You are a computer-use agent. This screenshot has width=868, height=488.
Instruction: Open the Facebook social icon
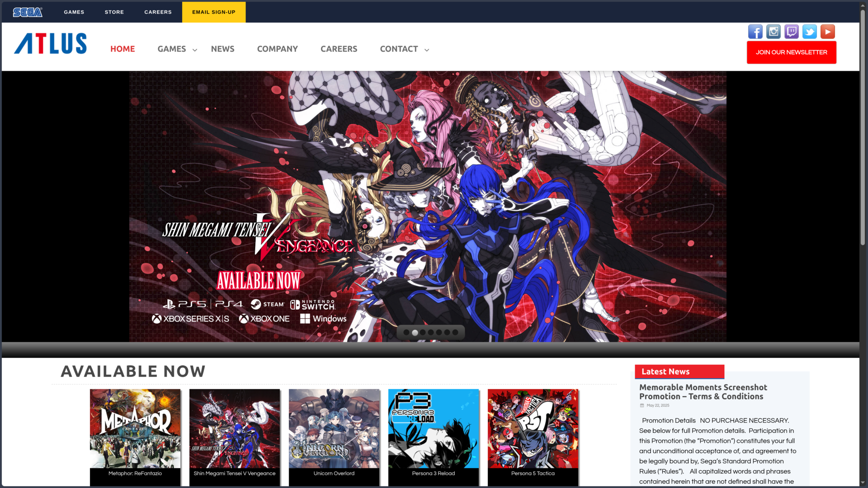755,32
